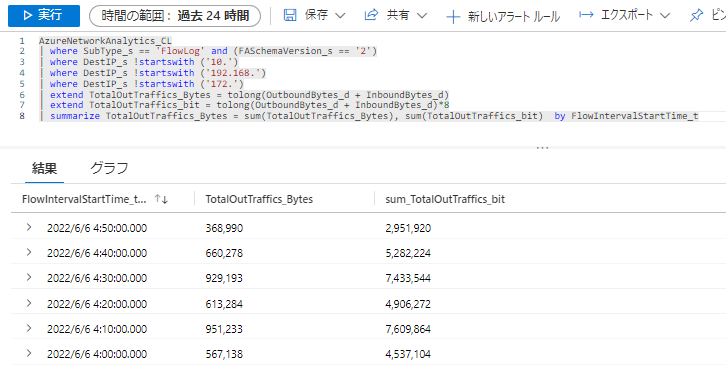Expand the 2022/6/6 4:30:00.000 row
Image resolution: width=726 pixels, height=368 pixels.
pyautogui.click(x=29, y=277)
